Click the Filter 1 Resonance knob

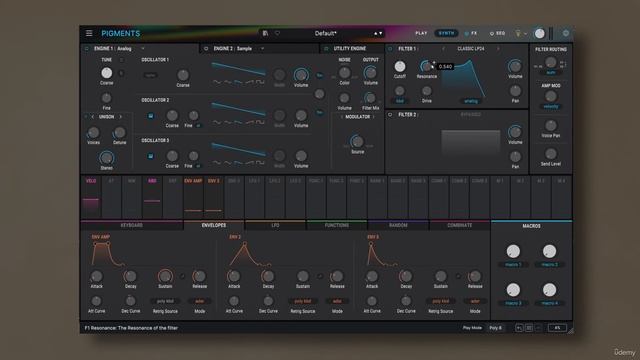click(426, 66)
